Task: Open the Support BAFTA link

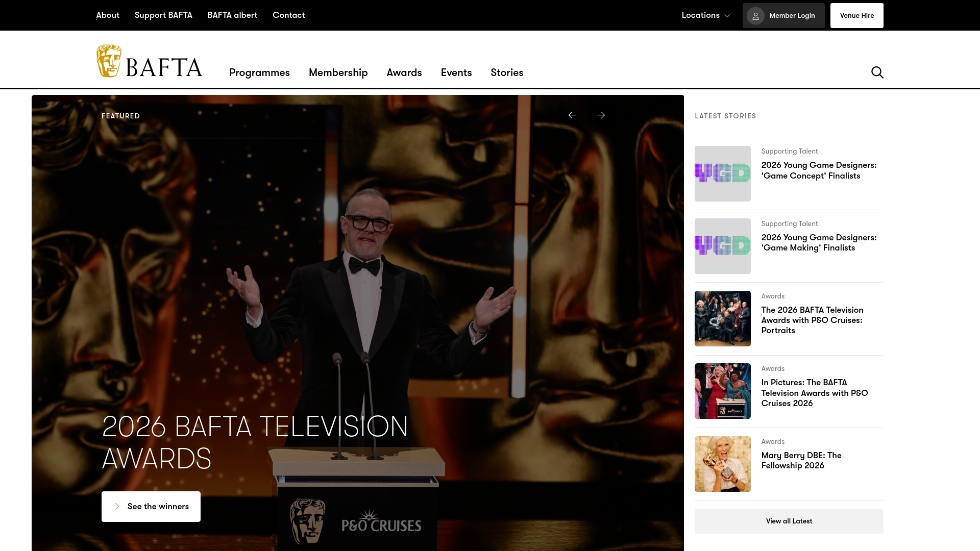Action: (163, 15)
